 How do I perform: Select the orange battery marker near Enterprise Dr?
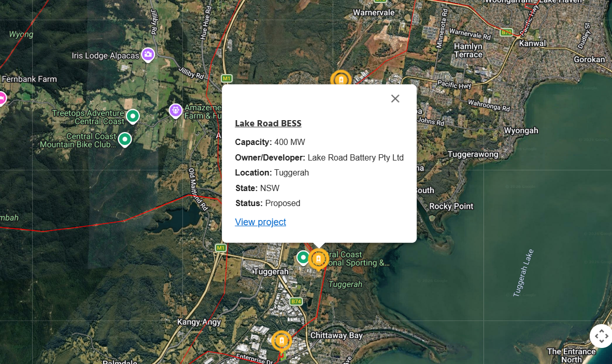(x=281, y=341)
